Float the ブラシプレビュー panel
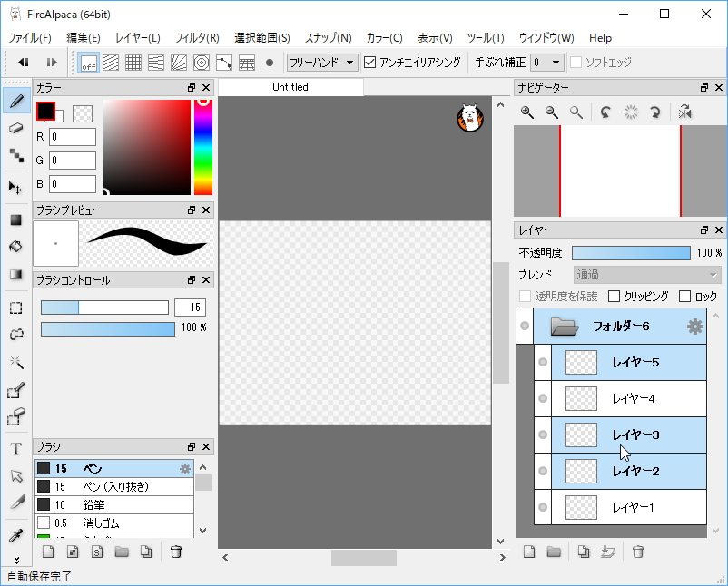728x586 pixels. [x=192, y=210]
